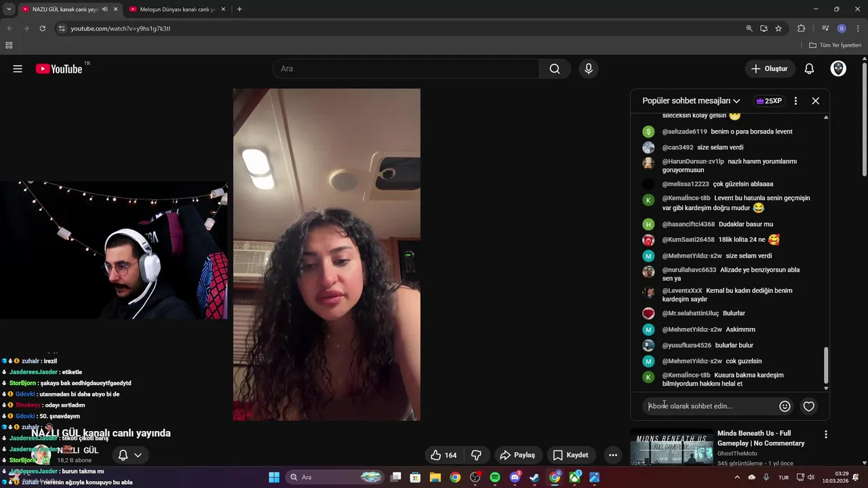Mute the NAZLI GÜL tab audio icon

click(104, 9)
